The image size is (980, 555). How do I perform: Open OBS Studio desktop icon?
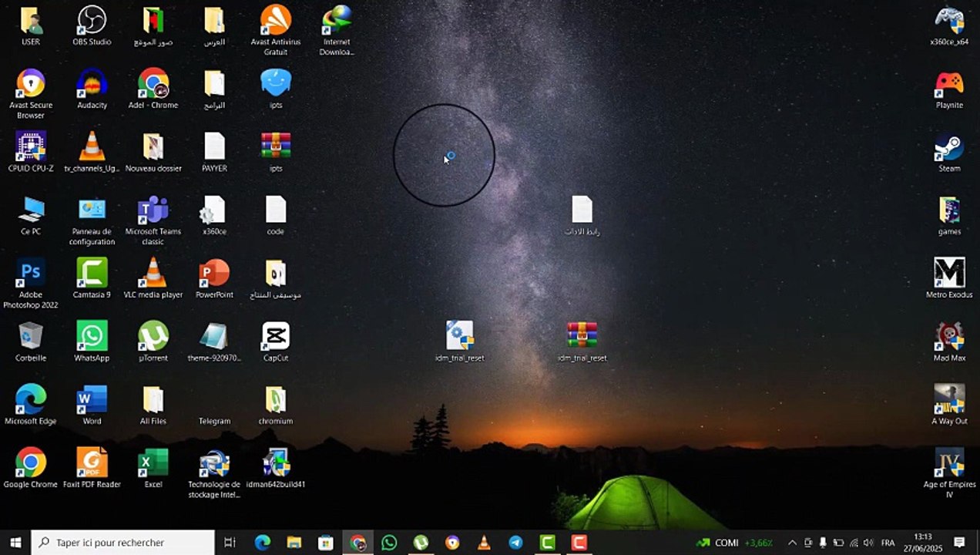point(92,25)
